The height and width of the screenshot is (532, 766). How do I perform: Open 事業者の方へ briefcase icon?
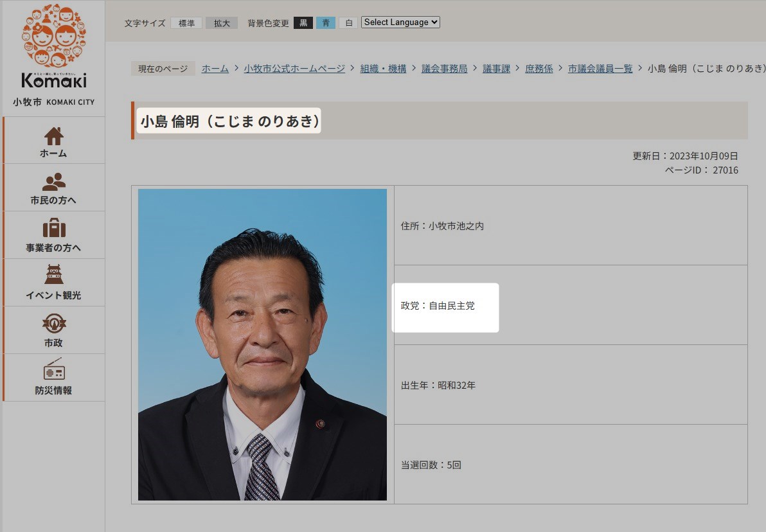click(x=54, y=228)
